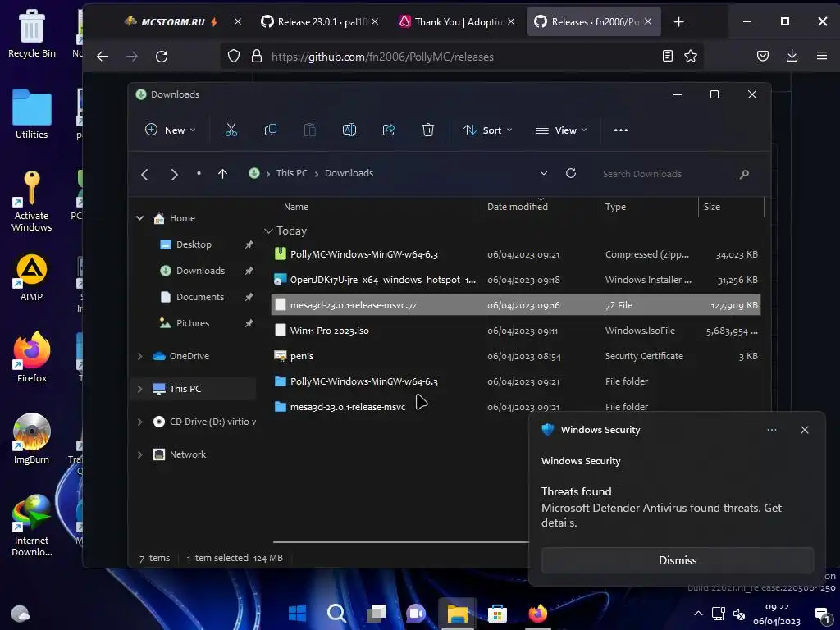
Task: Select Documents in the navigation pane
Action: (x=200, y=297)
